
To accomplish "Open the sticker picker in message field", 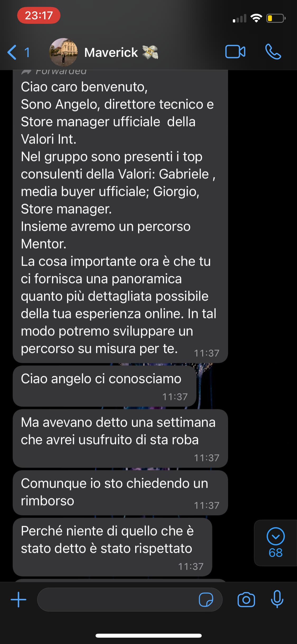I will 206,600.
